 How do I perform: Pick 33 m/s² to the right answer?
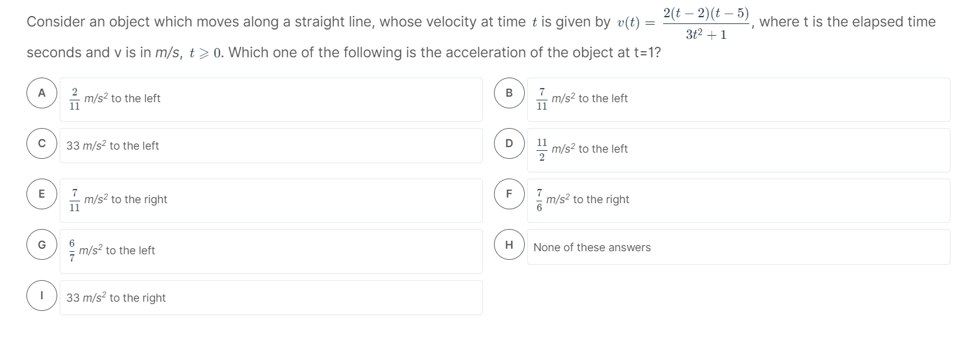[271, 298]
